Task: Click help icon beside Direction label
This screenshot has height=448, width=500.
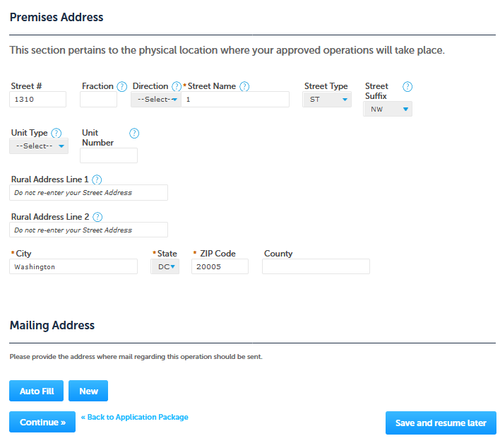Action: [x=177, y=87]
